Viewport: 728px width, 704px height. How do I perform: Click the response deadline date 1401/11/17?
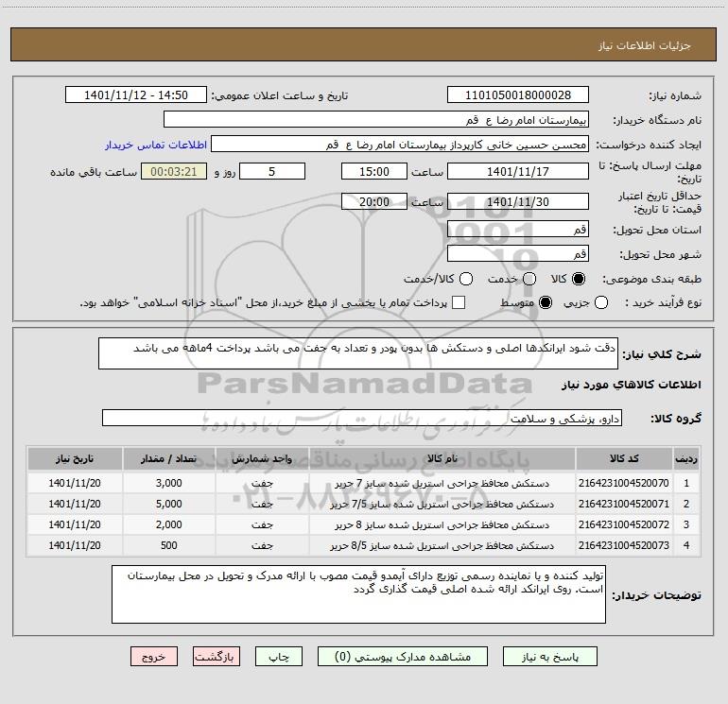[518, 171]
